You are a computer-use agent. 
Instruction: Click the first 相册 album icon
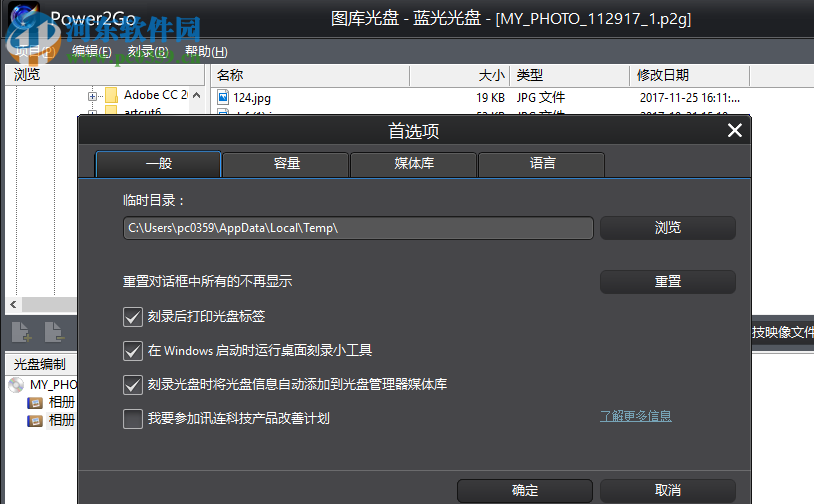pos(35,403)
